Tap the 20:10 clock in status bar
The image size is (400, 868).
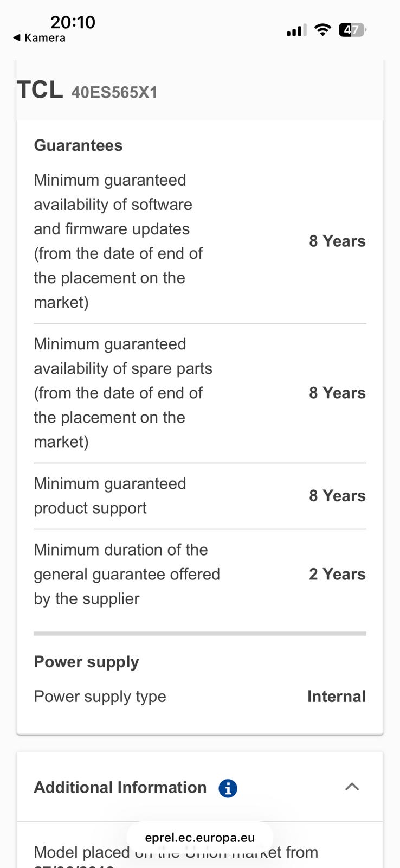73,22
